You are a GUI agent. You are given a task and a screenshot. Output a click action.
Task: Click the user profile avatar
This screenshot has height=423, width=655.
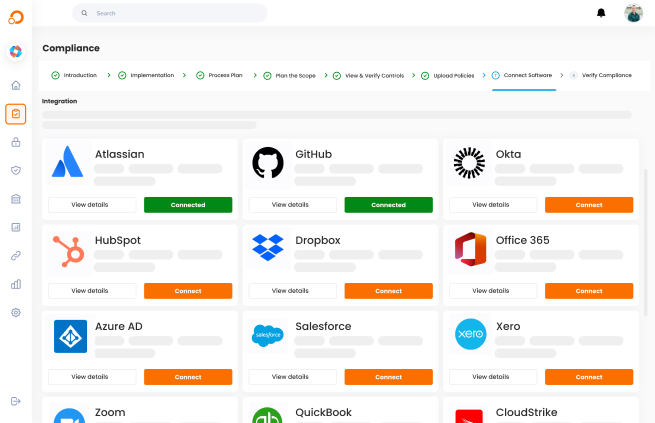(x=633, y=13)
